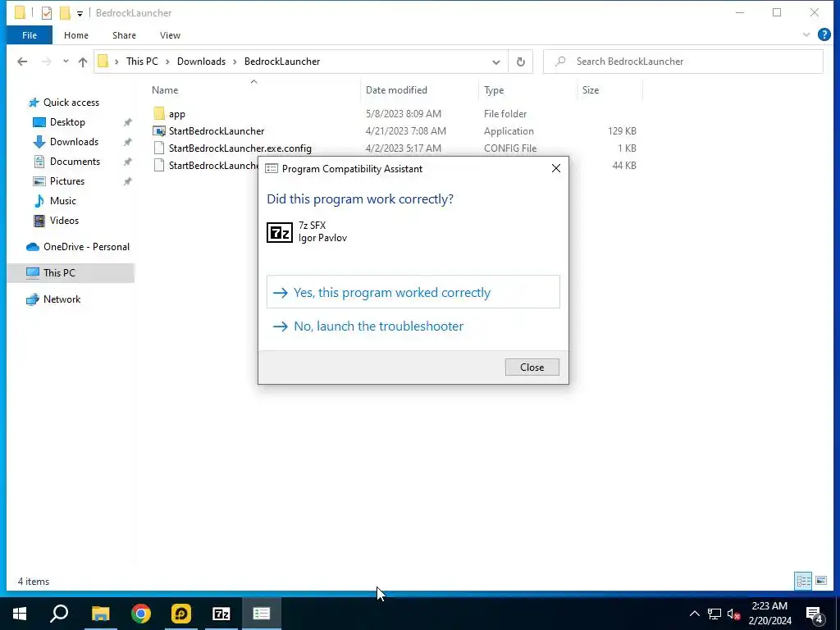Open the View ribbon tab
Image resolution: width=840 pixels, height=630 pixels.
coord(170,35)
